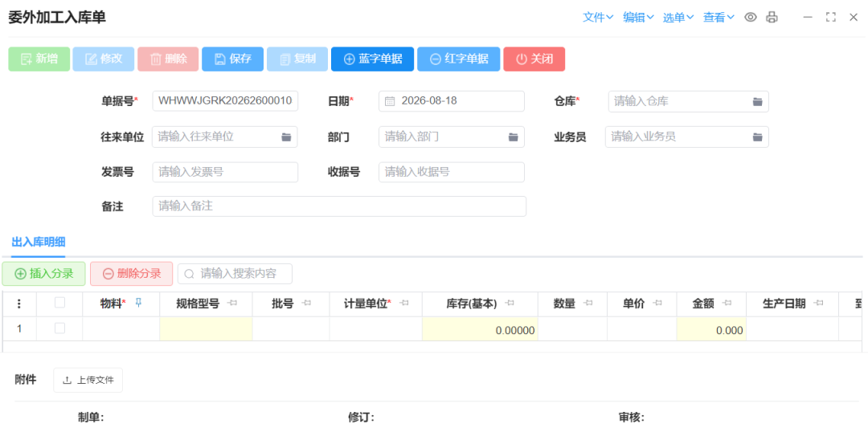The width and height of the screenshot is (868, 428).
Task: Click the 单价 cell in row 1
Action: click(642, 329)
